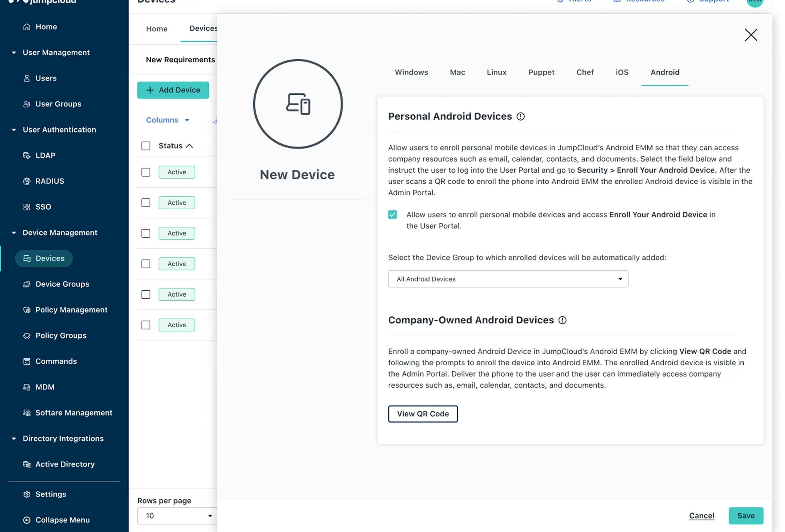This screenshot has height=532, width=785.
Task: Switch to the iOS tab
Action: pos(621,72)
